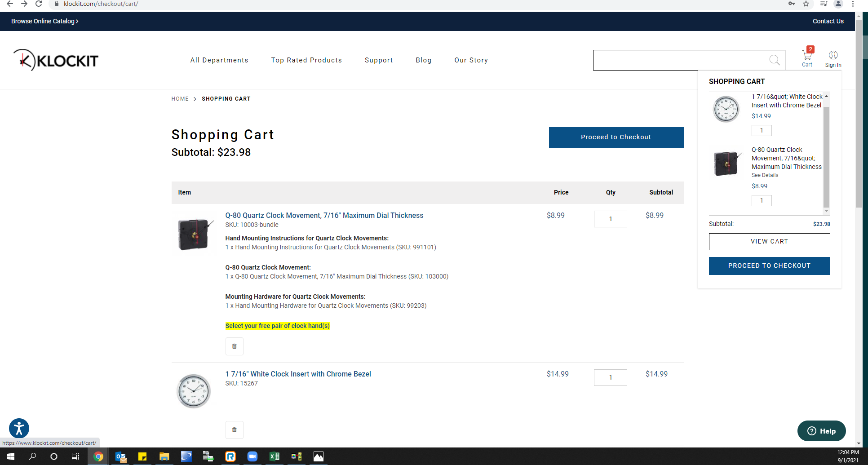Click the Klockit logo
Image resolution: width=868 pixels, height=465 pixels.
click(x=56, y=60)
